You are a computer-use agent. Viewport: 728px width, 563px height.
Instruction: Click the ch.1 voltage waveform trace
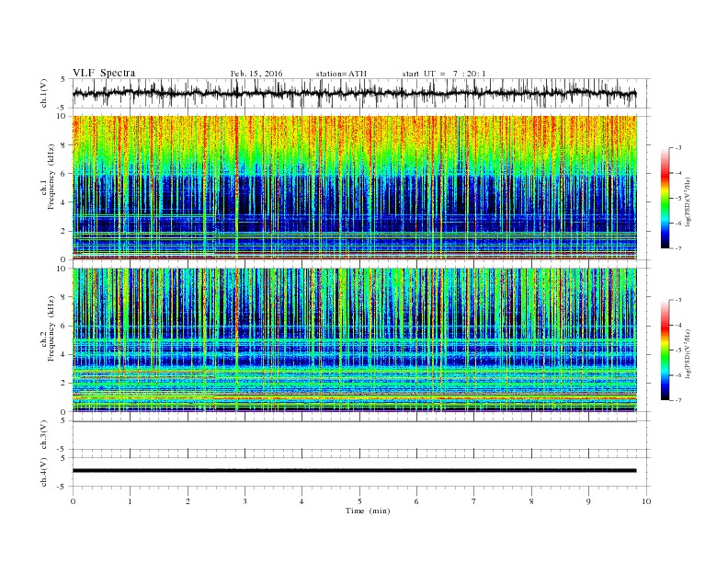click(355, 93)
